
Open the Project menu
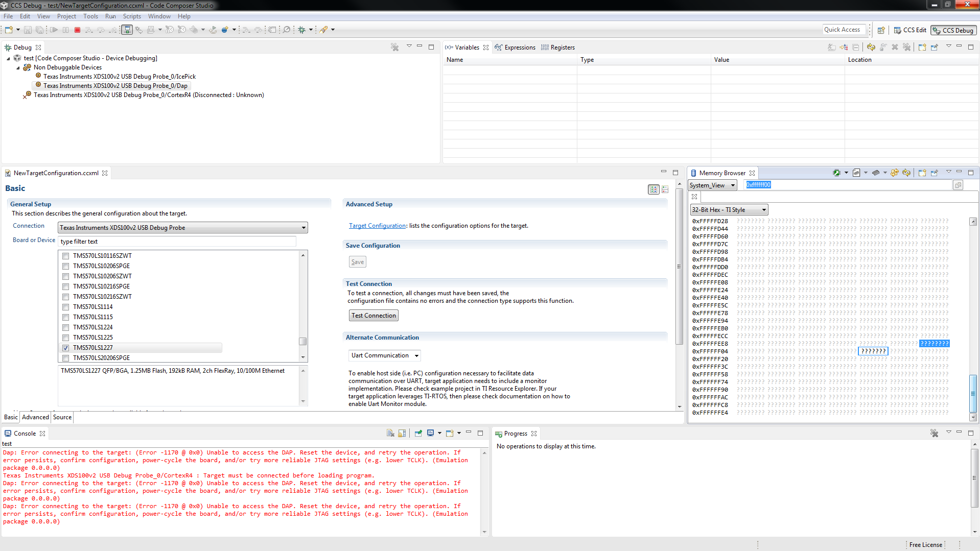coord(66,16)
